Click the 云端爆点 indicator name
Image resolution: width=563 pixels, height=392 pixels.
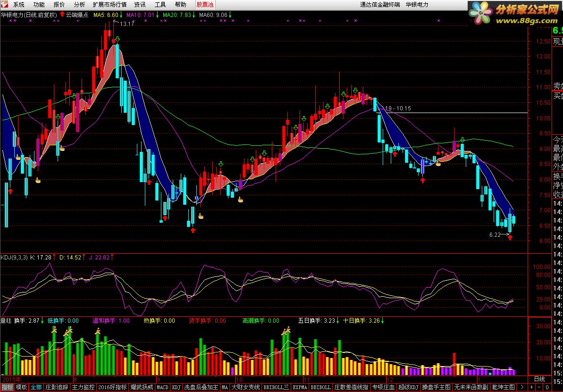pyautogui.click(x=77, y=15)
